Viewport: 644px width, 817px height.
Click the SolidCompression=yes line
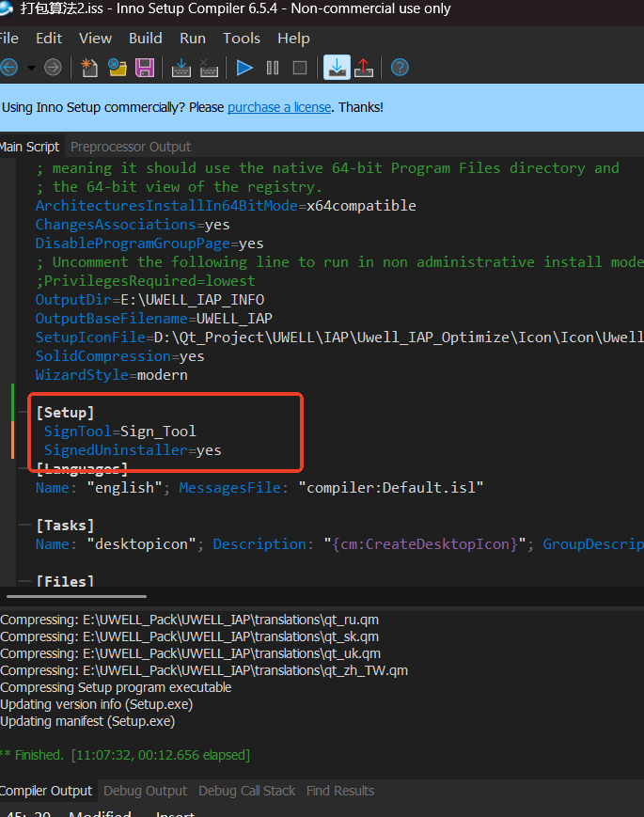click(x=119, y=356)
